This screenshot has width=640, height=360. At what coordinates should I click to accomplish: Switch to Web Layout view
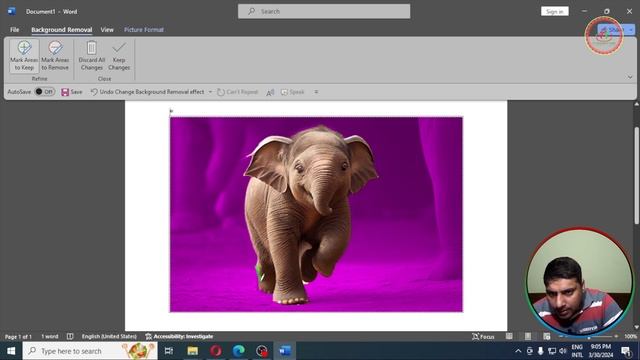[547, 336]
